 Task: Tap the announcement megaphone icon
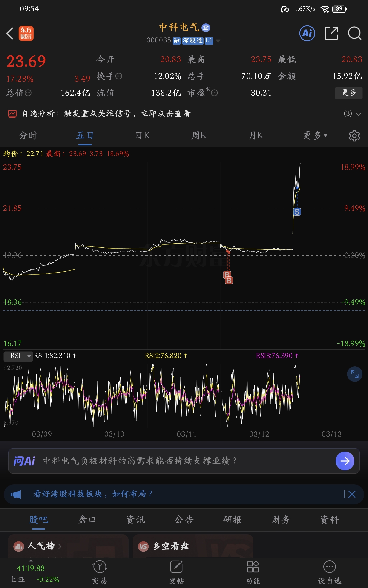pyautogui.click(x=16, y=494)
